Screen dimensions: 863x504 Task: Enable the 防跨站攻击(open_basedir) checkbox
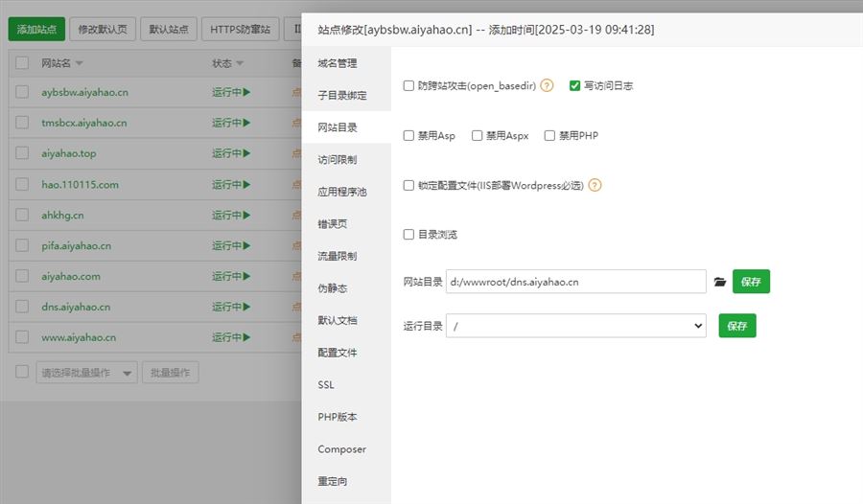409,85
